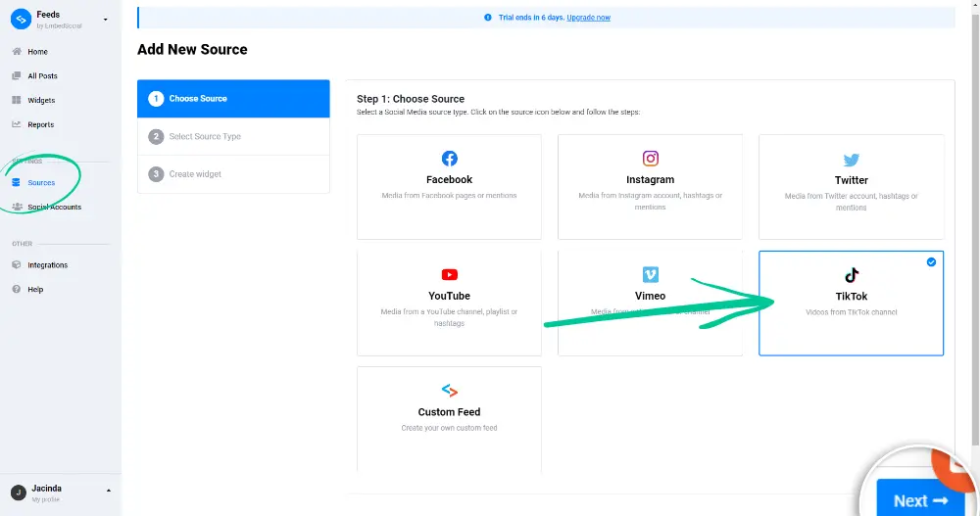Screen dimensions: 980x516
Task: Click the Feeds logo icon
Action: pos(21,18)
